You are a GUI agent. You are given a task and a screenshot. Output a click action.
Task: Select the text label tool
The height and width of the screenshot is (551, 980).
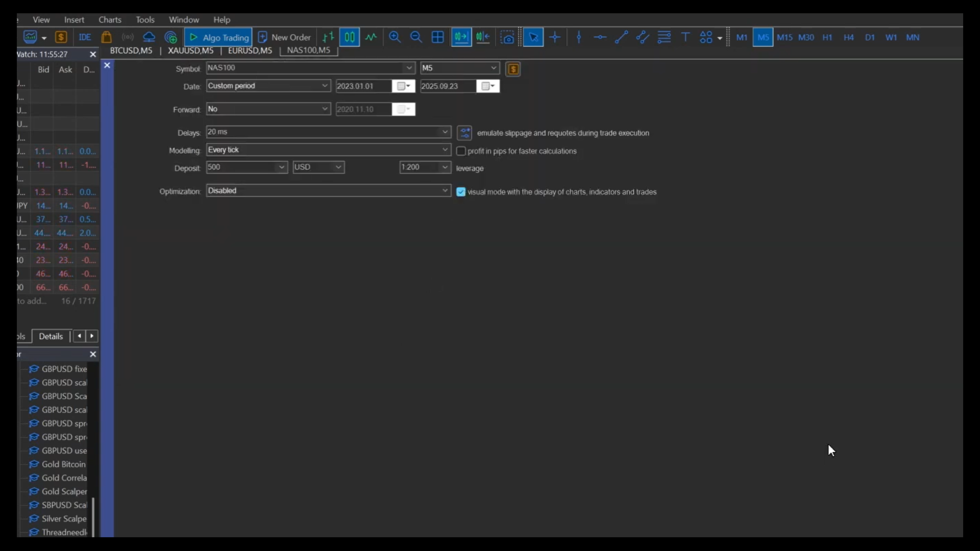685,37
